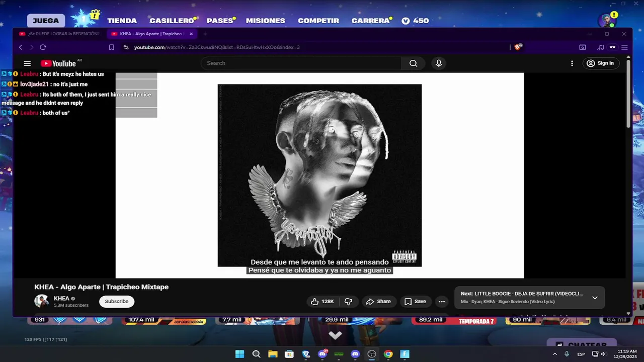Select the 'KHEA - Algo Aparte' browser tab

(151, 34)
